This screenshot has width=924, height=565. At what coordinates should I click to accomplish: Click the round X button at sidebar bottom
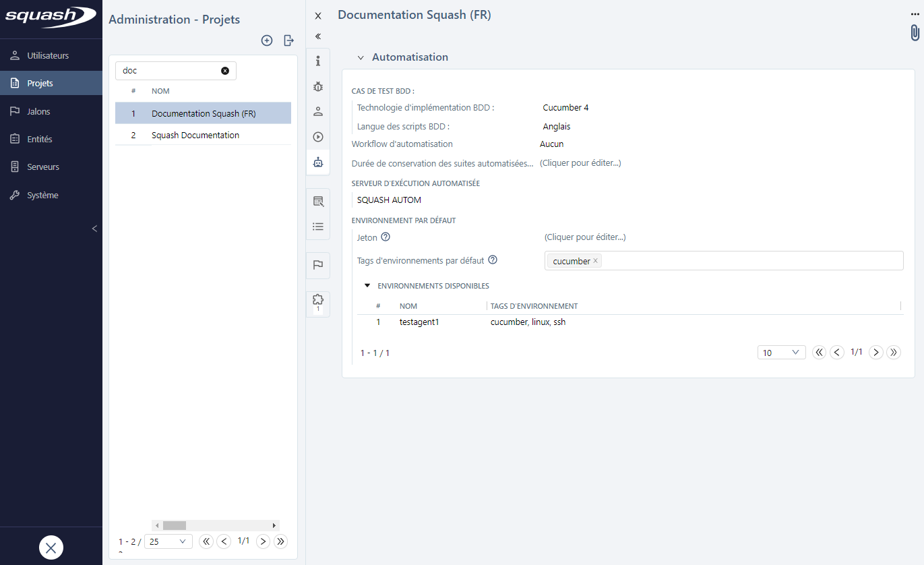[51, 547]
